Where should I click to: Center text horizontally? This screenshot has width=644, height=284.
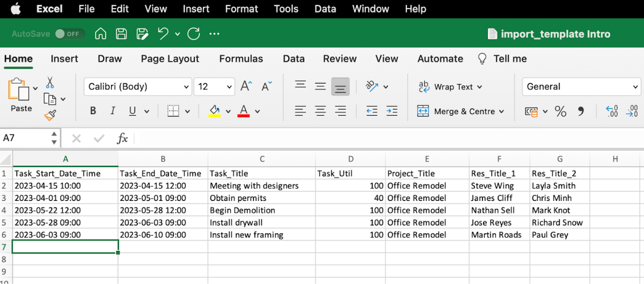pos(320,111)
